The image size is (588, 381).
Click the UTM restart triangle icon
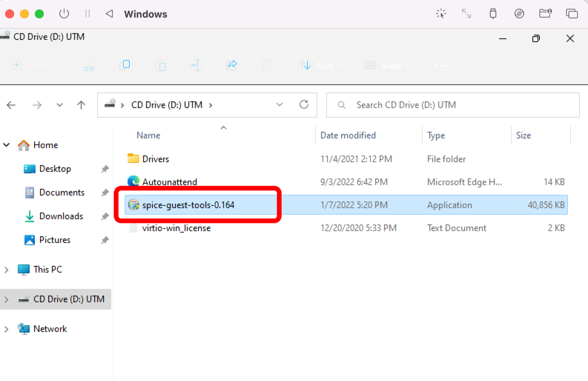coord(109,14)
